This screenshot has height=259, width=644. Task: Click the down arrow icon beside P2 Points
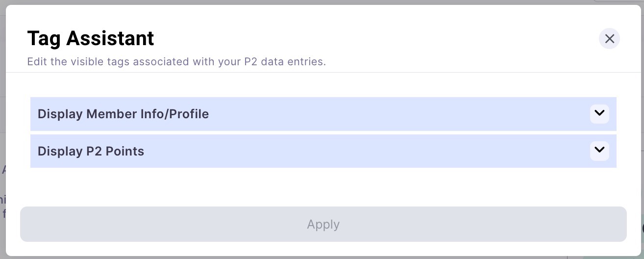click(x=599, y=151)
